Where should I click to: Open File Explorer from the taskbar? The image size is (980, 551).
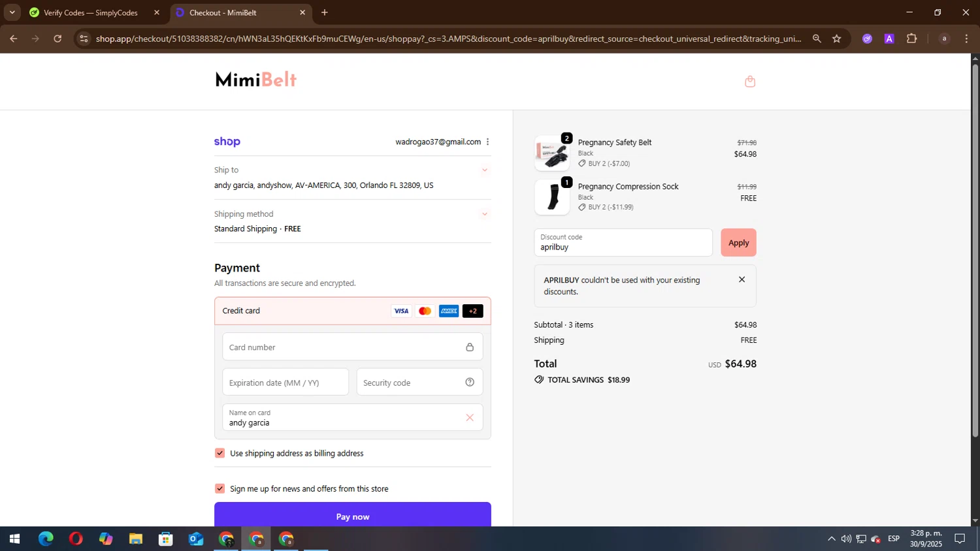pyautogui.click(x=136, y=539)
